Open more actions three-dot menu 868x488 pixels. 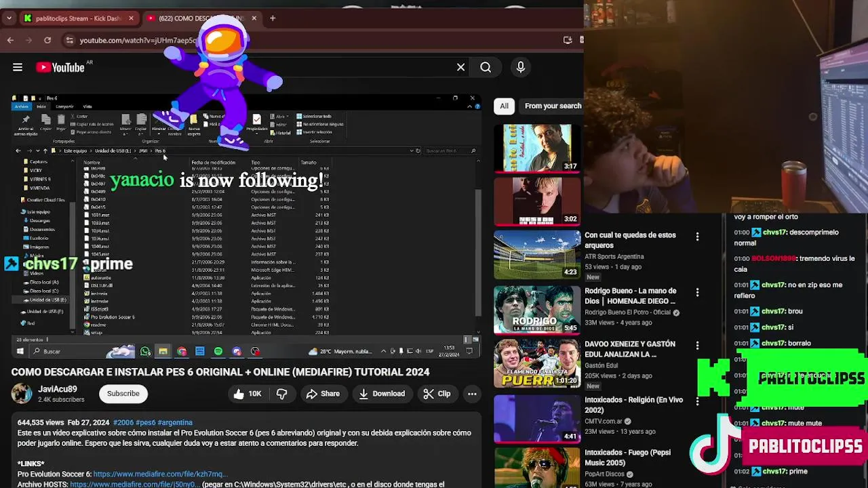coord(472,394)
